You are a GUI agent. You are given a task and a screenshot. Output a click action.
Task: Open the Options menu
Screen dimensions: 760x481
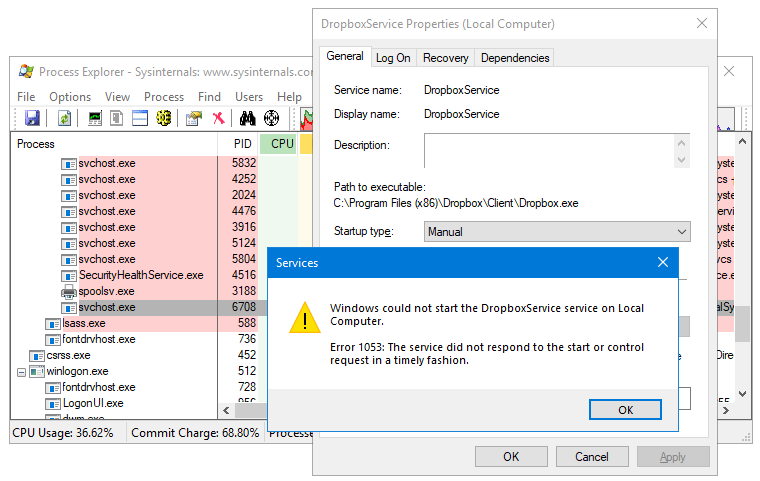pos(70,97)
